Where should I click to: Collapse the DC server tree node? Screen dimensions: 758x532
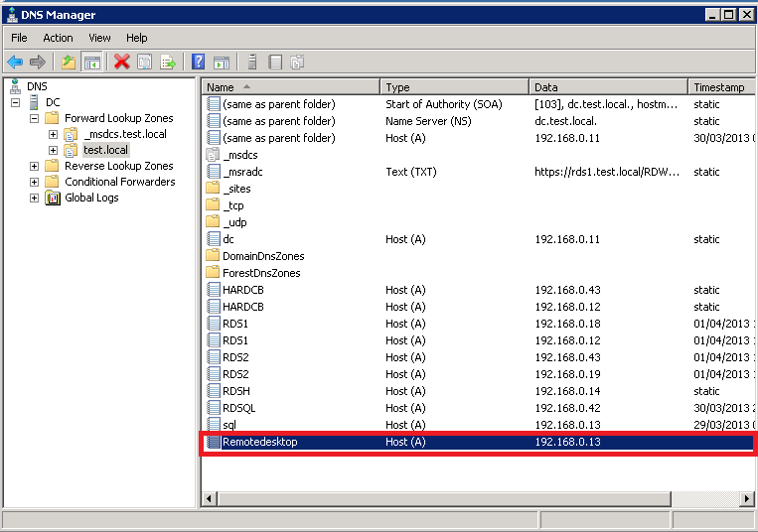click(16, 103)
